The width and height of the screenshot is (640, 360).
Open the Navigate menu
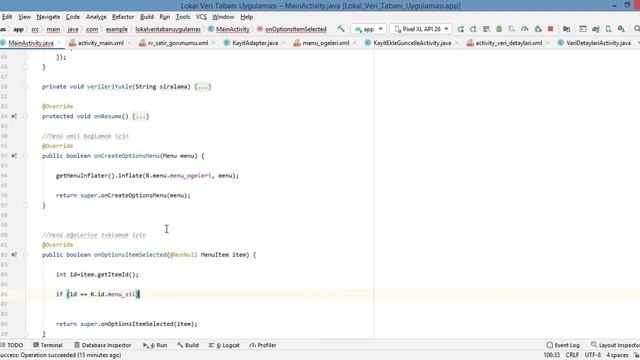click(x=48, y=17)
